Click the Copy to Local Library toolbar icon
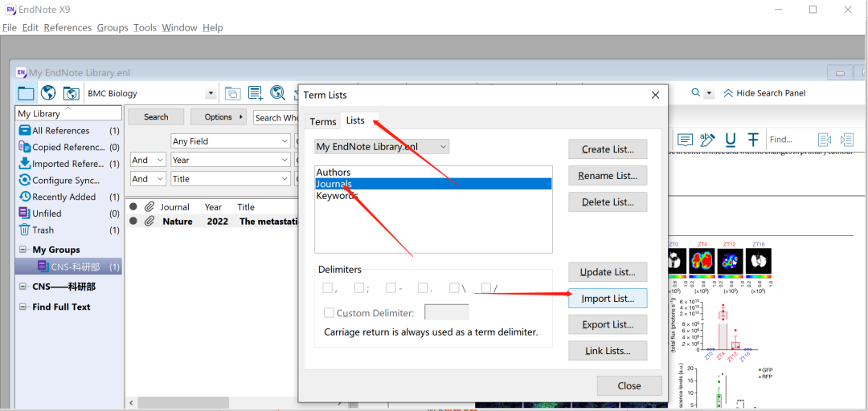The width and height of the screenshot is (868, 411). [232, 93]
